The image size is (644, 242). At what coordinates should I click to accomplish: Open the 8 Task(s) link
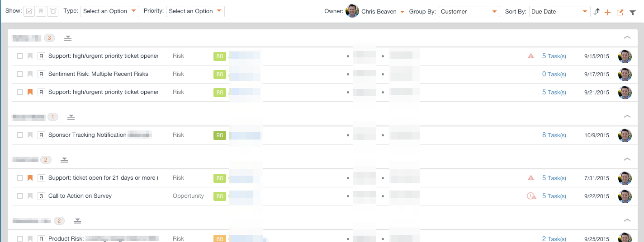(x=554, y=135)
